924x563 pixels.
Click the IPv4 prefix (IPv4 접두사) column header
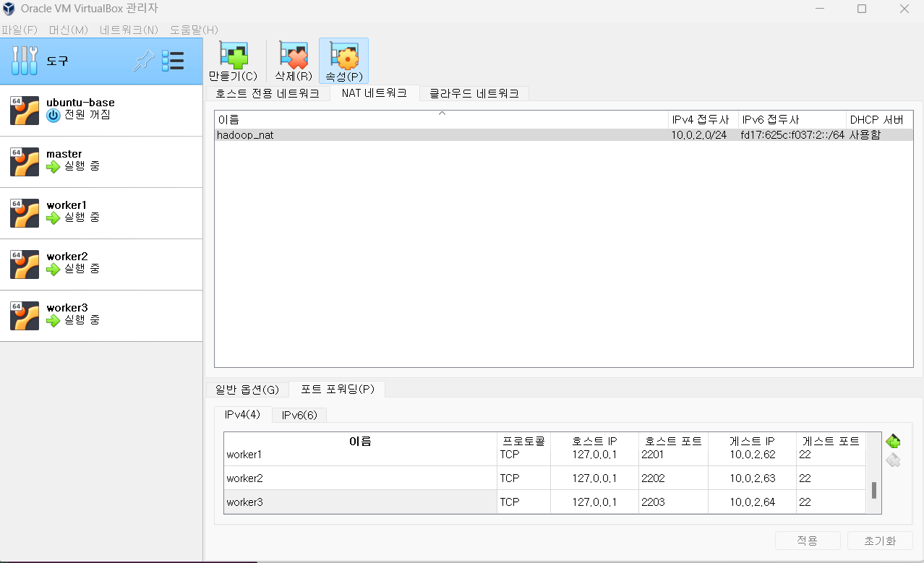[703, 119]
